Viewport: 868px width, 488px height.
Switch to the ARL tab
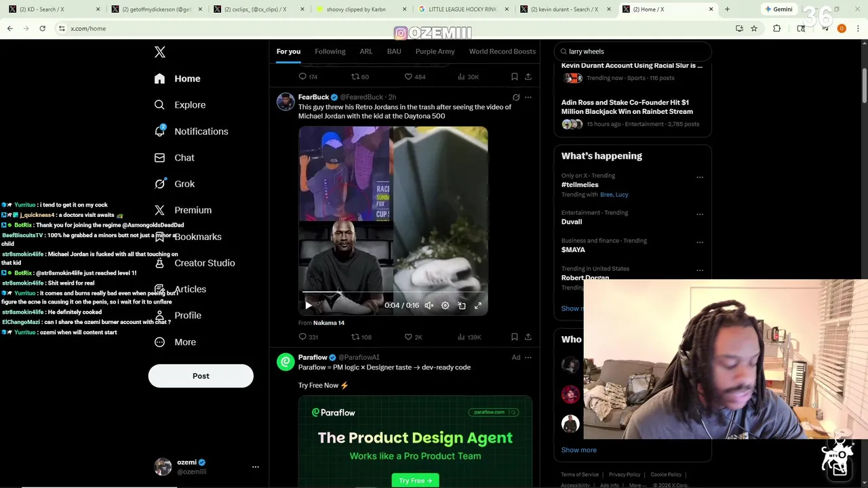click(x=366, y=52)
